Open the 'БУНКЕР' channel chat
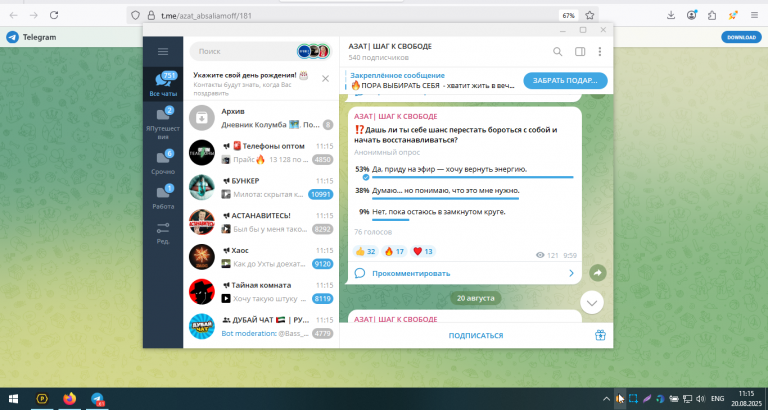 261,188
